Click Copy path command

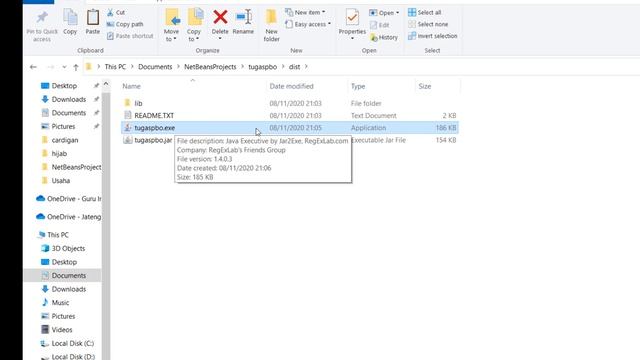tap(125, 24)
